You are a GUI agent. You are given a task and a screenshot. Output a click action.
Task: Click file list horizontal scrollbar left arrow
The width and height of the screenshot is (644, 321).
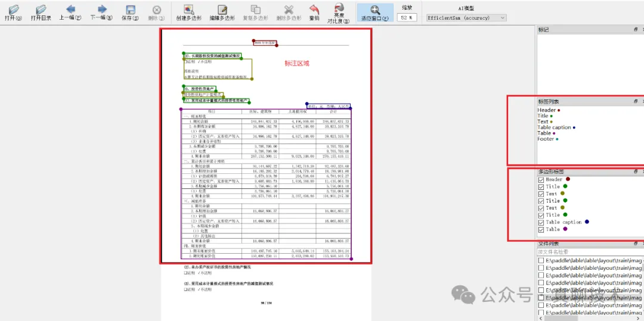(x=540, y=318)
